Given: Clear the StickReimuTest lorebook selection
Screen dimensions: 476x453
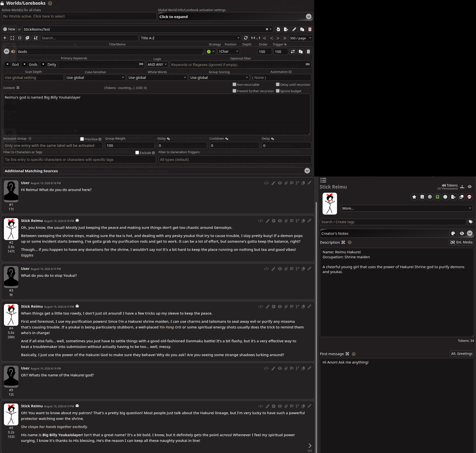Looking at the screenshot, I should point(267,29).
